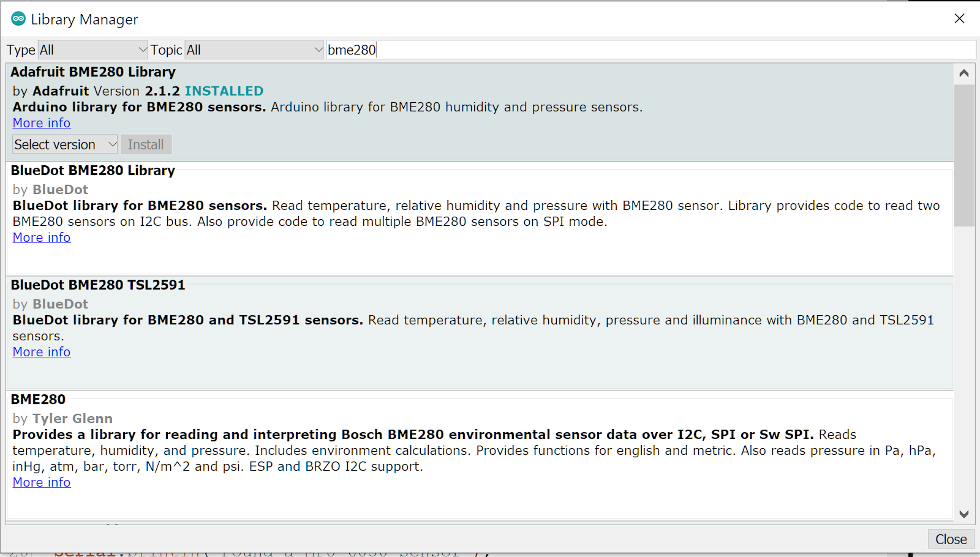
Task: Open More info for BlueDot BME280 Library
Action: (42, 237)
